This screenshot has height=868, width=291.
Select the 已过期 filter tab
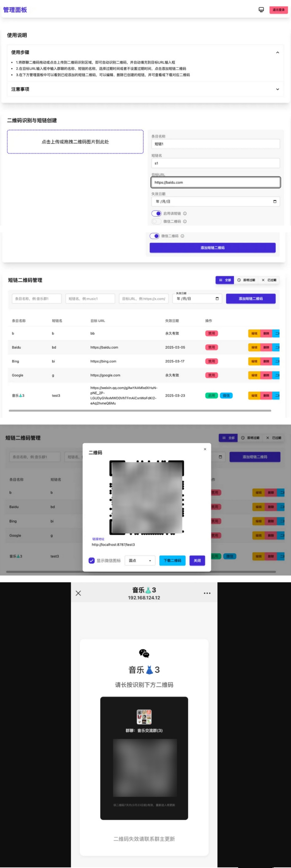coord(269,280)
